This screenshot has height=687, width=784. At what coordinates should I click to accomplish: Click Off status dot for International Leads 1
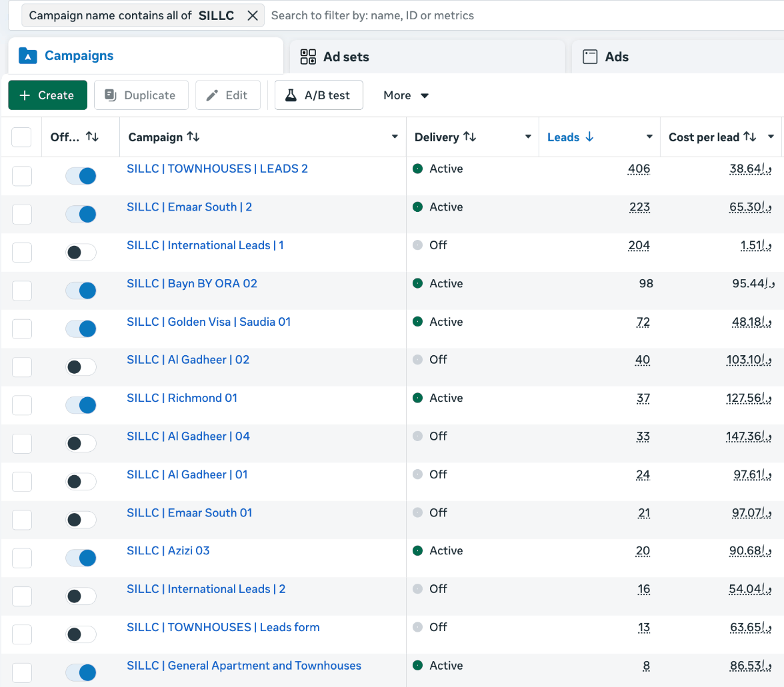417,245
